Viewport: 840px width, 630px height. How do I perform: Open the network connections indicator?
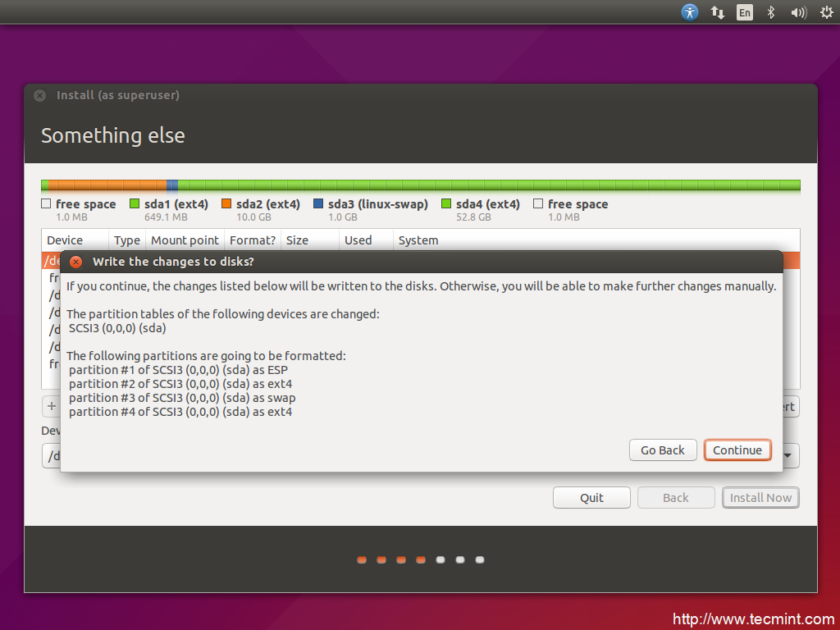(x=717, y=11)
